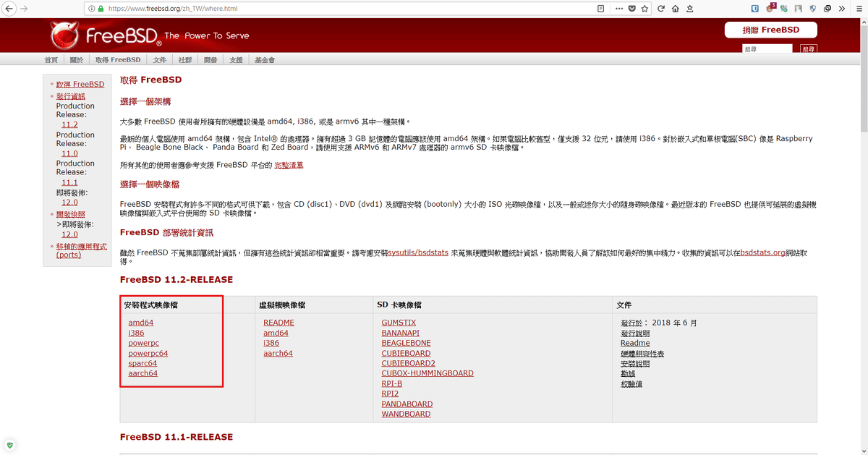Open sidebar link 開發快照
The width and height of the screenshot is (868, 455).
tap(71, 214)
